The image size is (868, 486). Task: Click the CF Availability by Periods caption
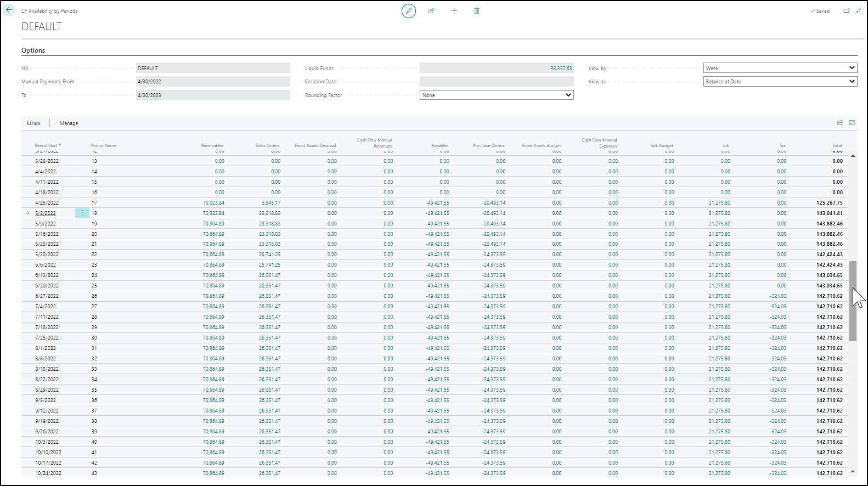(x=49, y=11)
